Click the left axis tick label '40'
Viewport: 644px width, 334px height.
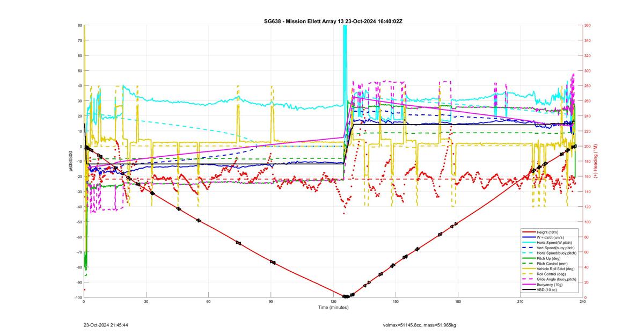point(79,86)
